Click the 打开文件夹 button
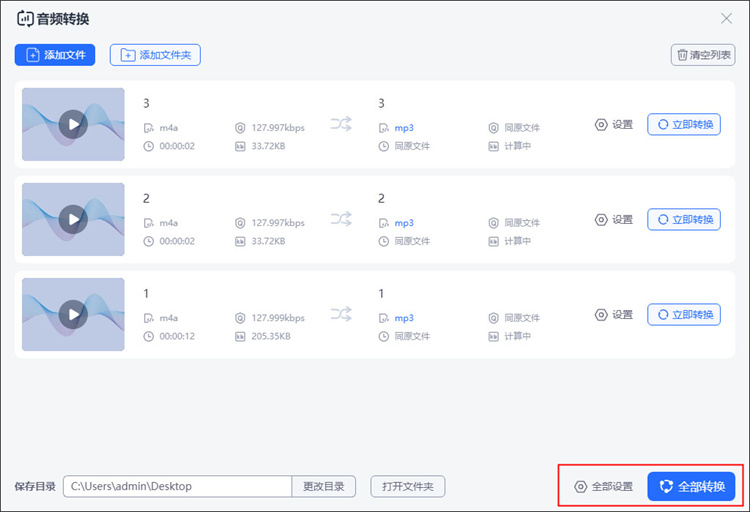The height and width of the screenshot is (512, 750). tap(408, 486)
